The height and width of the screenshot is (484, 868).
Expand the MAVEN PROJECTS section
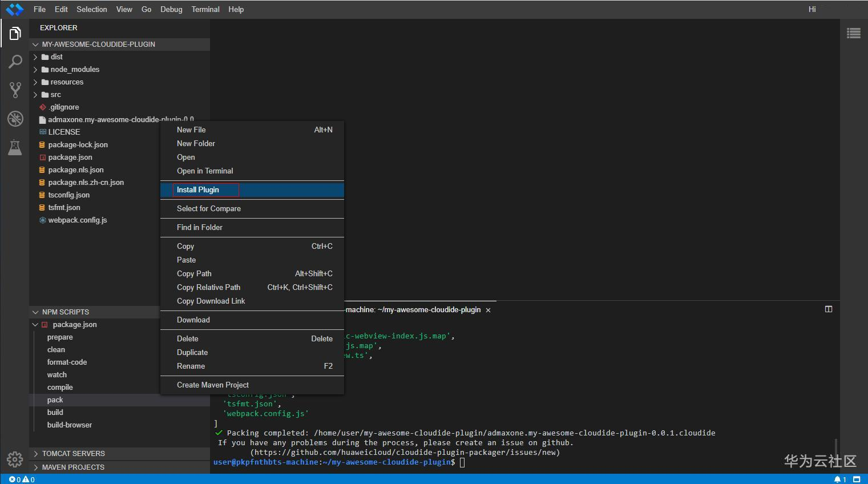tap(73, 467)
